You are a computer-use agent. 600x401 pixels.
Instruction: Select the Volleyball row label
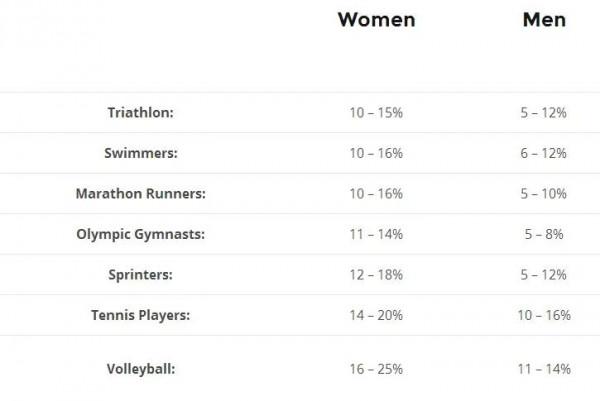click(140, 369)
